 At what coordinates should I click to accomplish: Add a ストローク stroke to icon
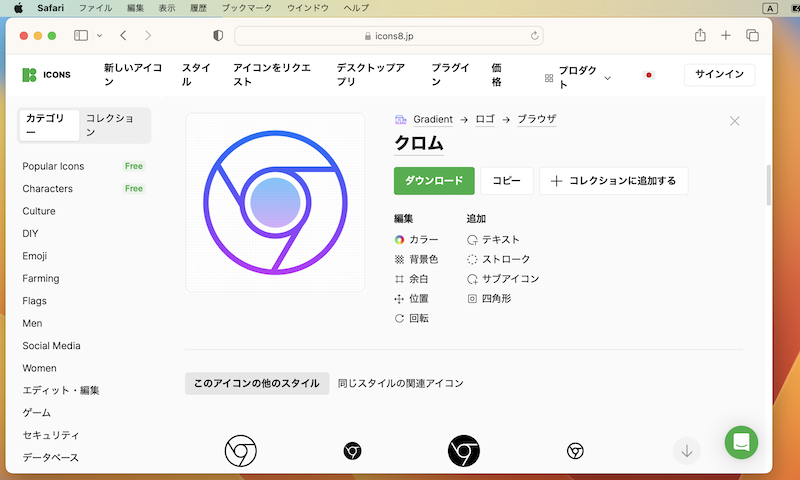click(473, 259)
